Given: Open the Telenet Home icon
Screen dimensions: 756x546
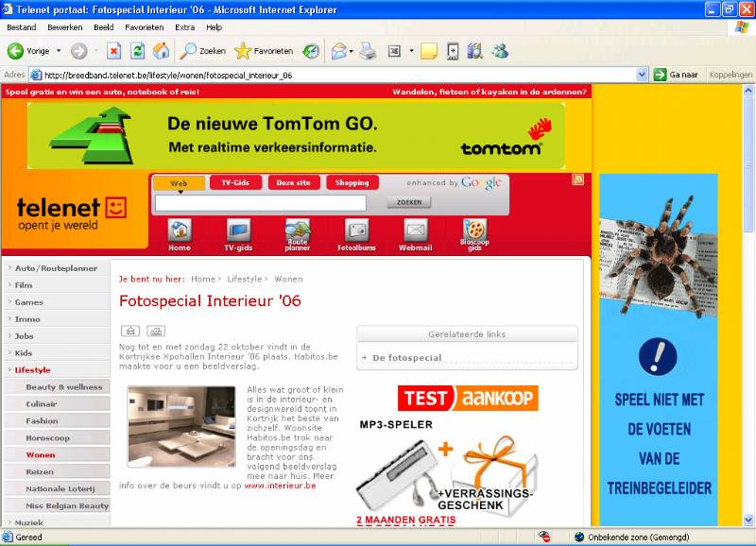Looking at the screenshot, I should click(x=180, y=234).
